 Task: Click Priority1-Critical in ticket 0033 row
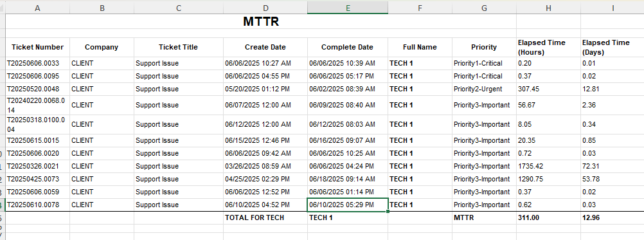click(484, 63)
